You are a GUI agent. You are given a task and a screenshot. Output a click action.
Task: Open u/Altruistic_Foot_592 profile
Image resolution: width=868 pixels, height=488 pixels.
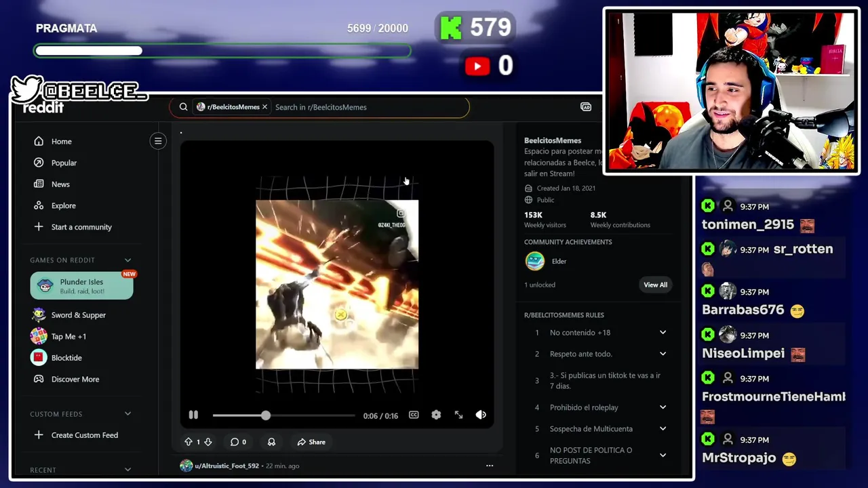click(226, 466)
